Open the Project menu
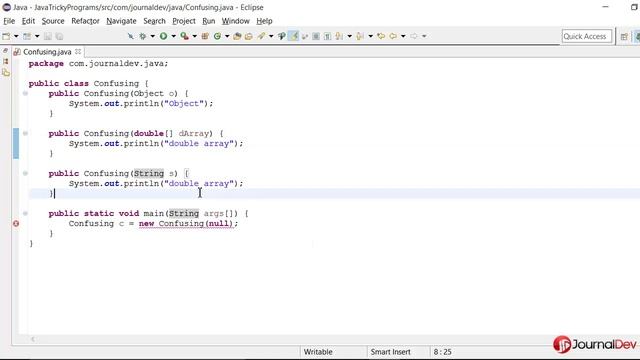The height and width of the screenshot is (360, 640). coord(184,21)
